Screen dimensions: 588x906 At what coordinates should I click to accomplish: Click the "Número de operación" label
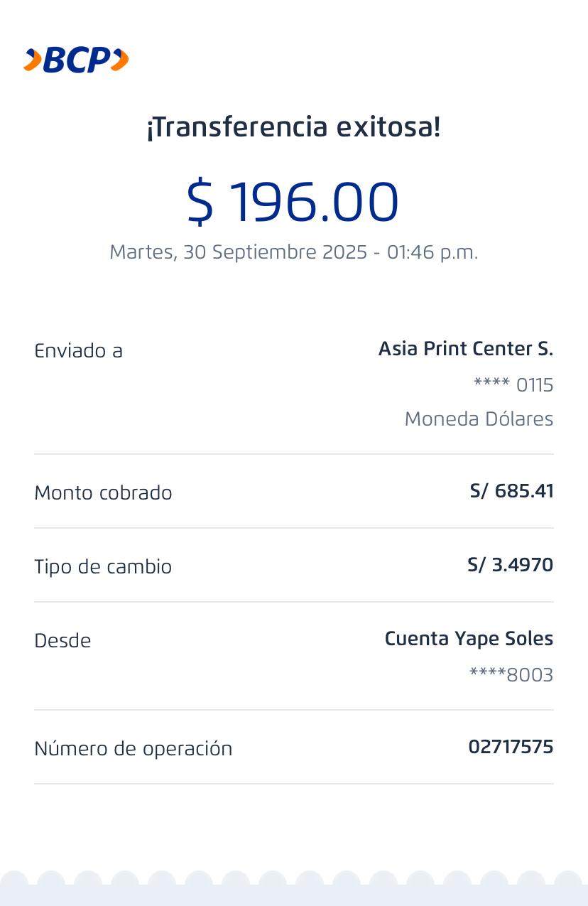click(133, 749)
